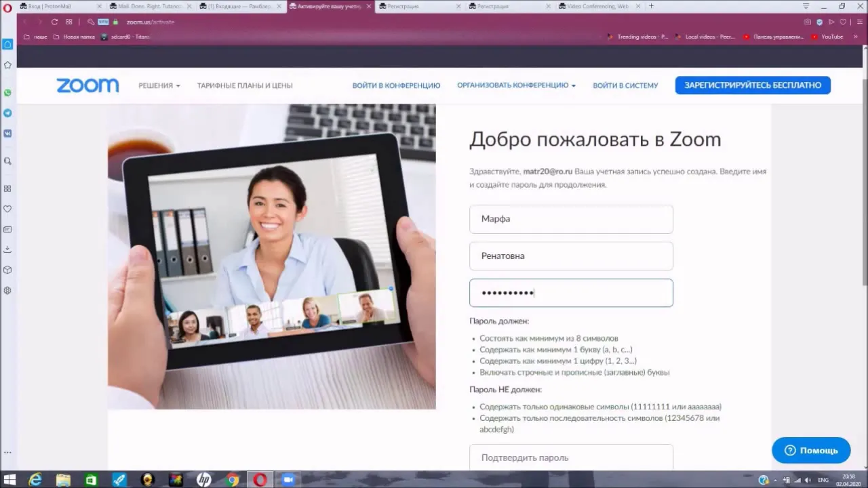Viewport: 868px width, 488px height.
Task: Open downloads icon in Opera sidebar
Action: [x=7, y=249]
